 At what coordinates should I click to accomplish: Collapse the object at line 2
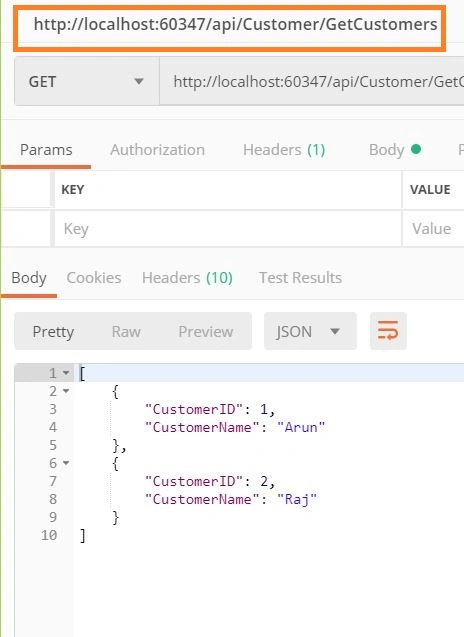[x=66, y=391]
